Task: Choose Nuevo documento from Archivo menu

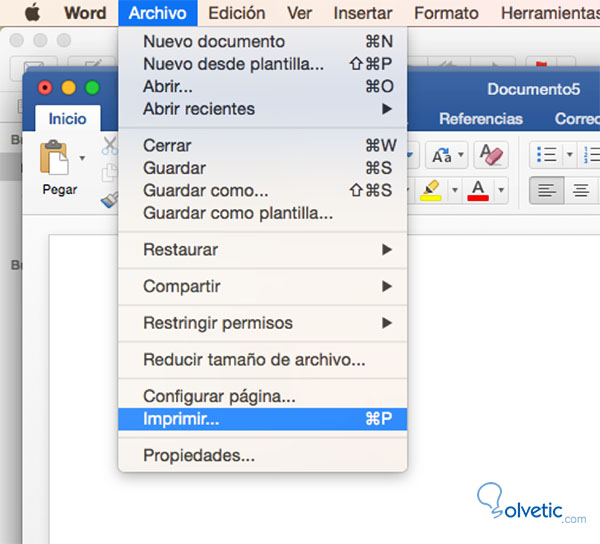Action: [x=262, y=41]
